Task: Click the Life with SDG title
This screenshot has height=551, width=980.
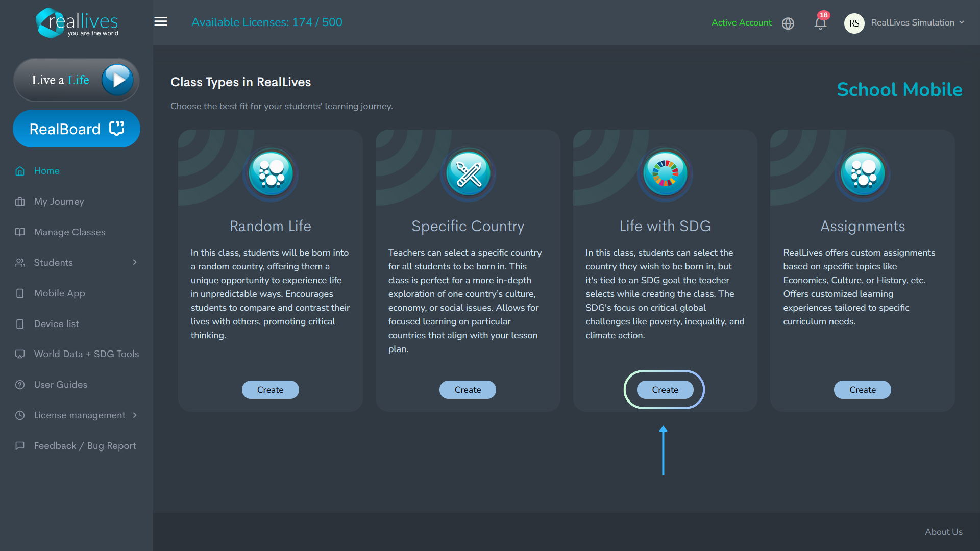Action: pos(665,226)
